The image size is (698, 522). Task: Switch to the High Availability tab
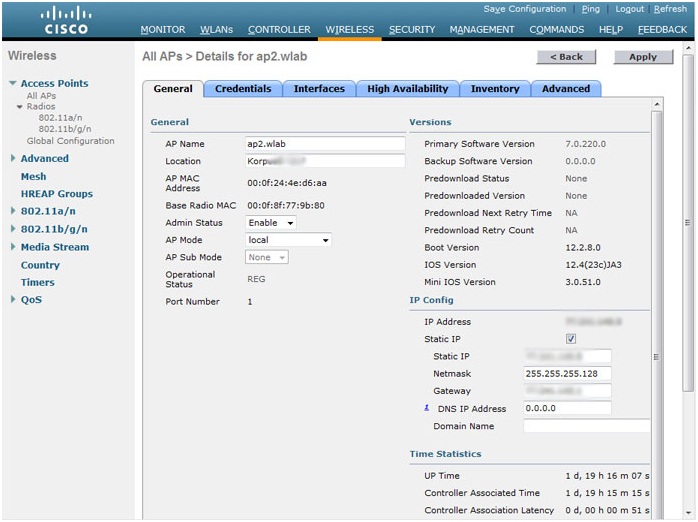click(x=408, y=89)
